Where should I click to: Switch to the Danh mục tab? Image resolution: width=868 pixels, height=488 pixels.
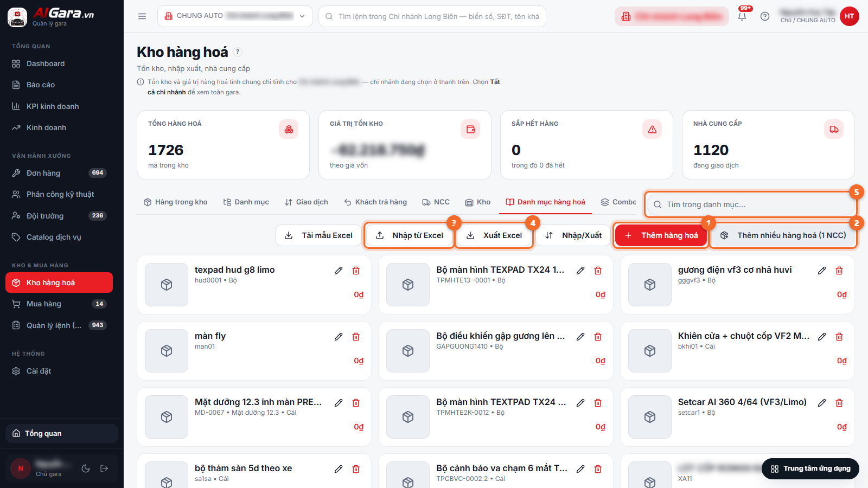click(246, 202)
